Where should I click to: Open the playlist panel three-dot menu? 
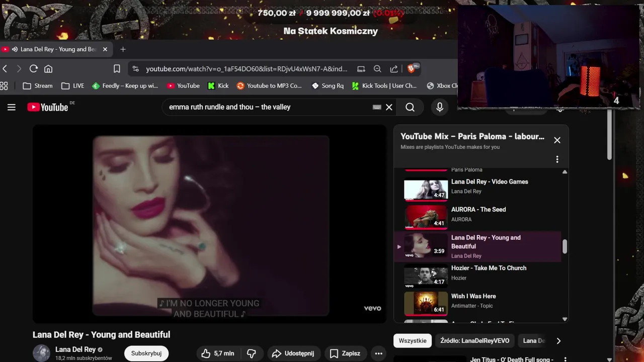click(557, 159)
